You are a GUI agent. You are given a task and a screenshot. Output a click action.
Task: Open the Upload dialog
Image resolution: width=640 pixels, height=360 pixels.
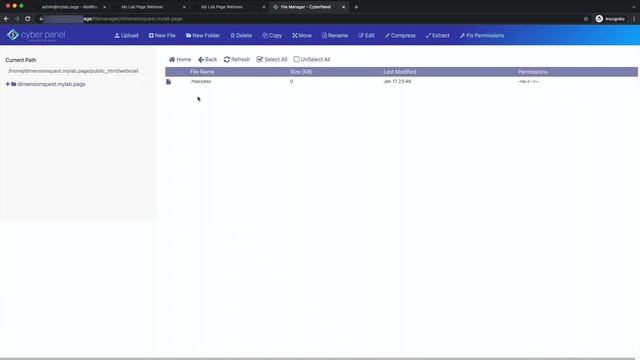[x=126, y=36]
